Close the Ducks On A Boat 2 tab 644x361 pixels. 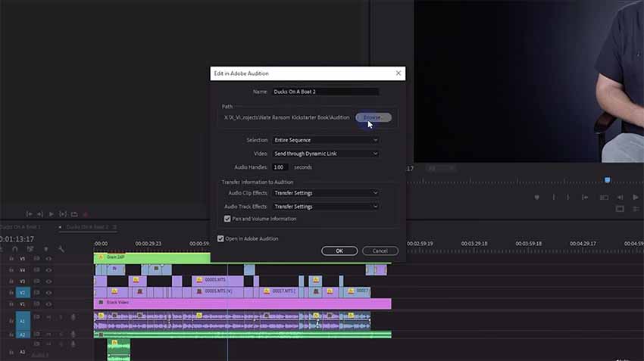point(60,227)
